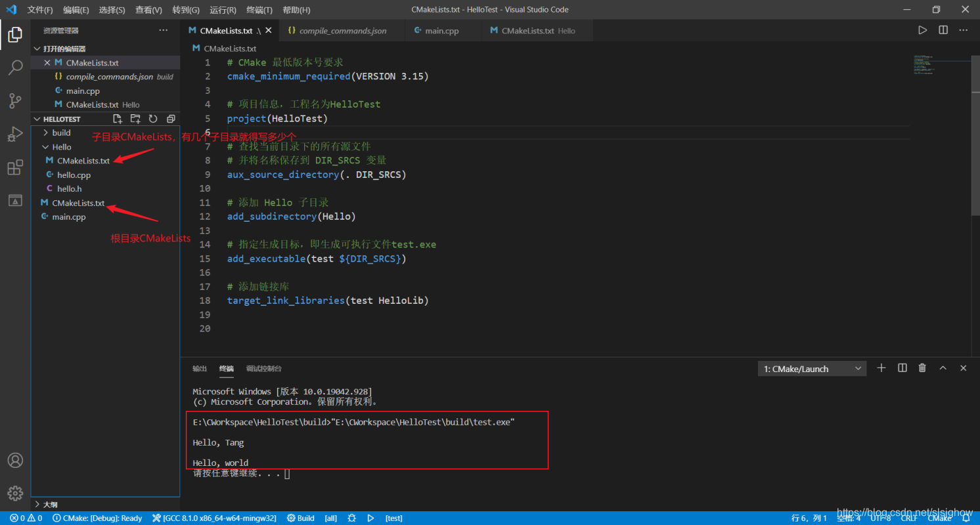Click the CRLF line ending indicator
The image size is (980, 525).
[909, 518]
